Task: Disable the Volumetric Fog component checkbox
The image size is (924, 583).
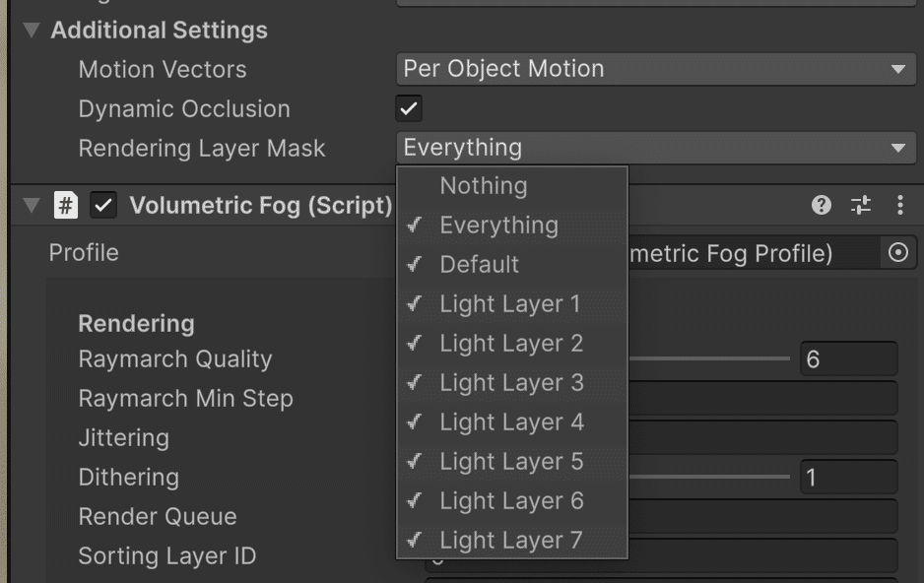Action: (103, 205)
